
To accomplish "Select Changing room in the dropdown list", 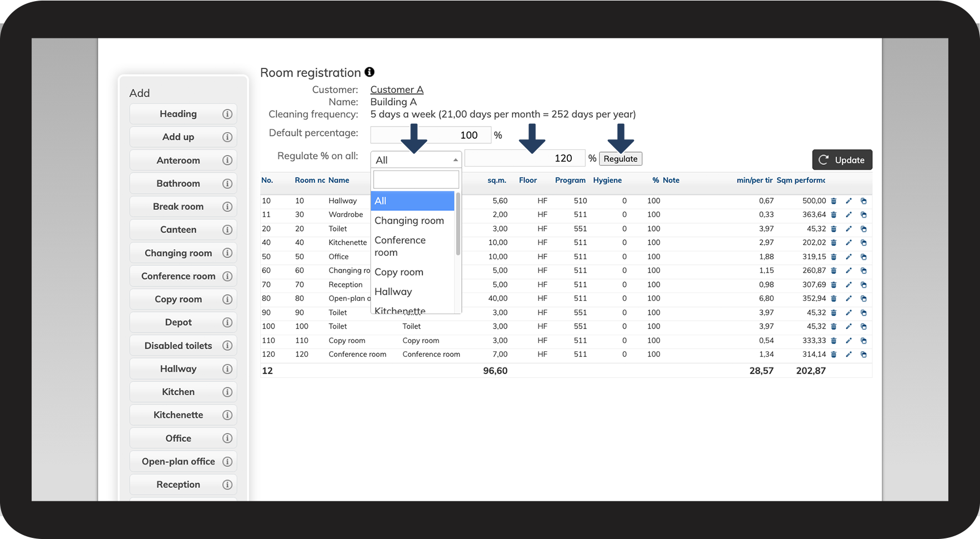I will coord(409,220).
